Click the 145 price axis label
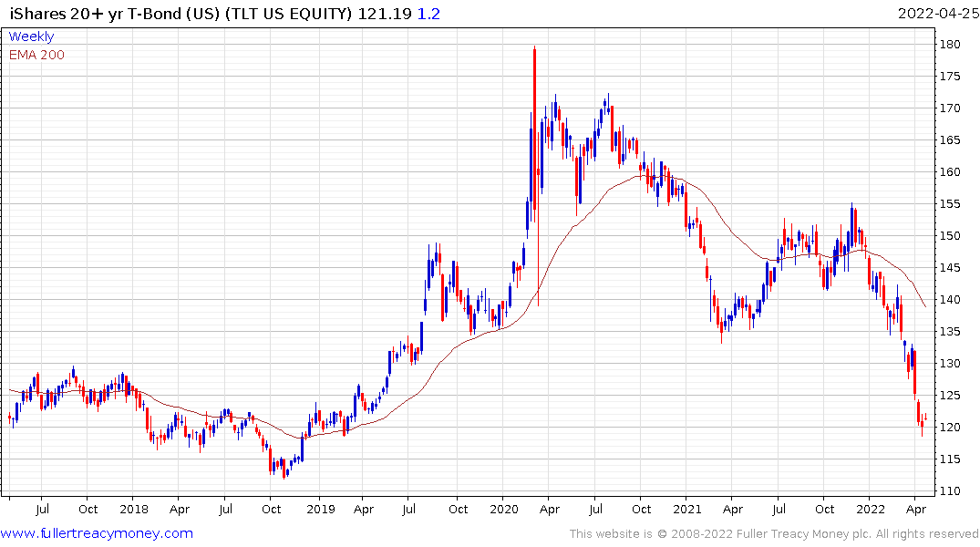This screenshot has width=980, height=547. (x=950, y=267)
